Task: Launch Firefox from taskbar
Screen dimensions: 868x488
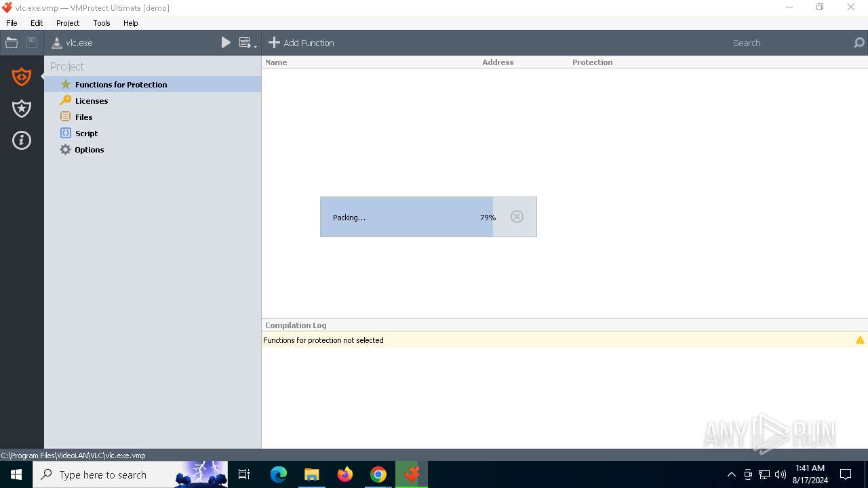Action: 345,474
